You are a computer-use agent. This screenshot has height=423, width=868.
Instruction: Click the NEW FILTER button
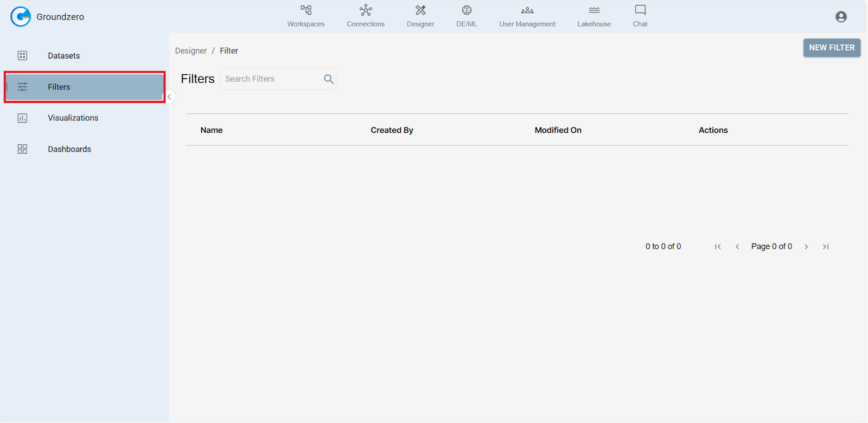point(832,48)
